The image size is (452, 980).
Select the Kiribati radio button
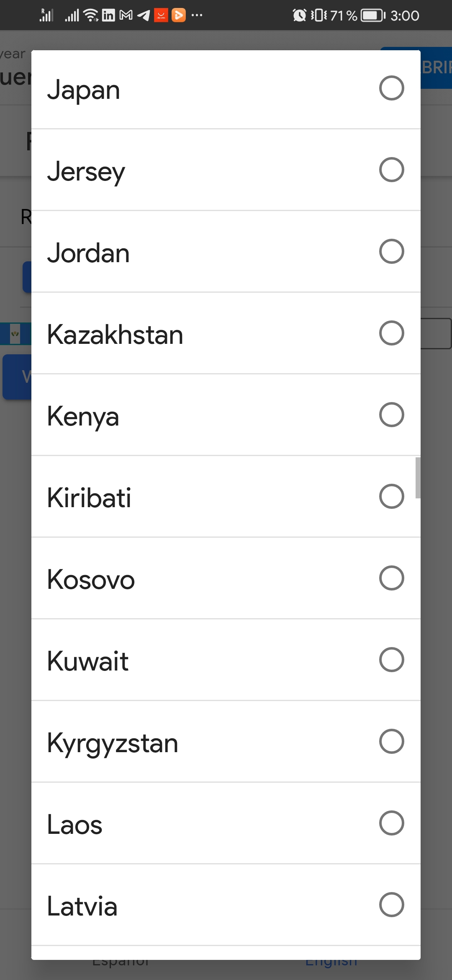pos(391,496)
